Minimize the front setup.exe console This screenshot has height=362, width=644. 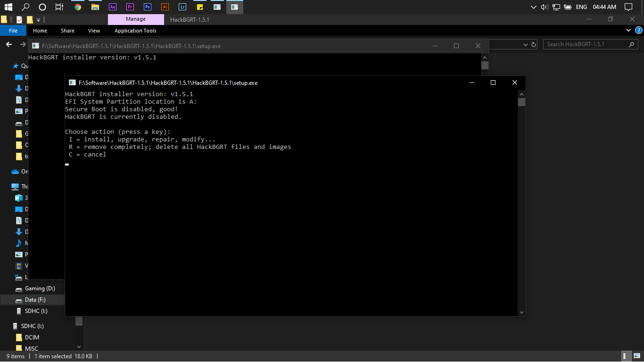pyautogui.click(x=471, y=82)
